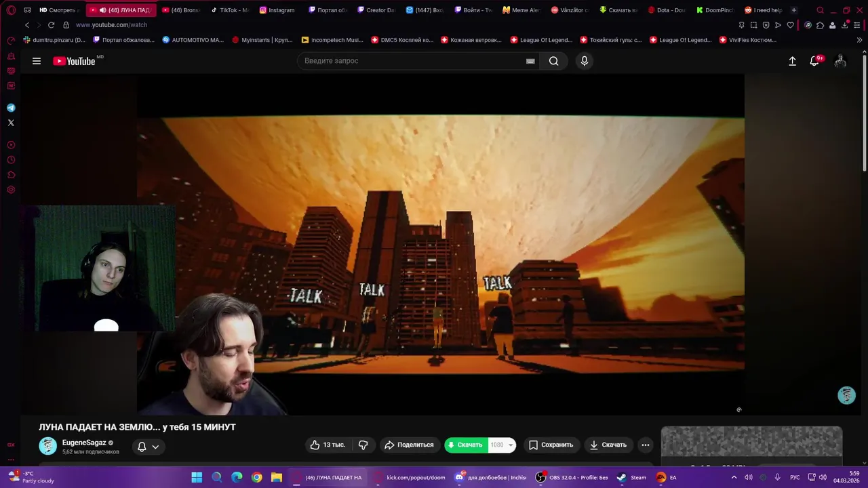The height and width of the screenshot is (488, 868).
Task: Like the video with 13 тыс. likes
Action: pyautogui.click(x=328, y=445)
